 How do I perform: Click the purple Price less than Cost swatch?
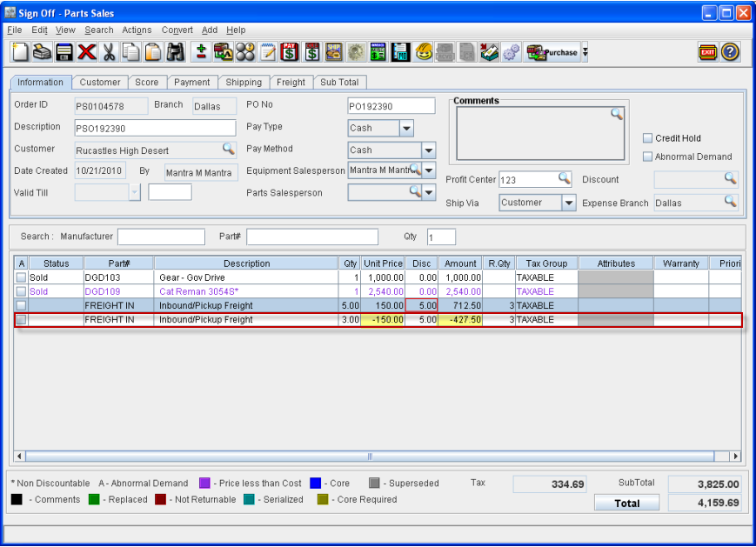pyautogui.click(x=204, y=483)
